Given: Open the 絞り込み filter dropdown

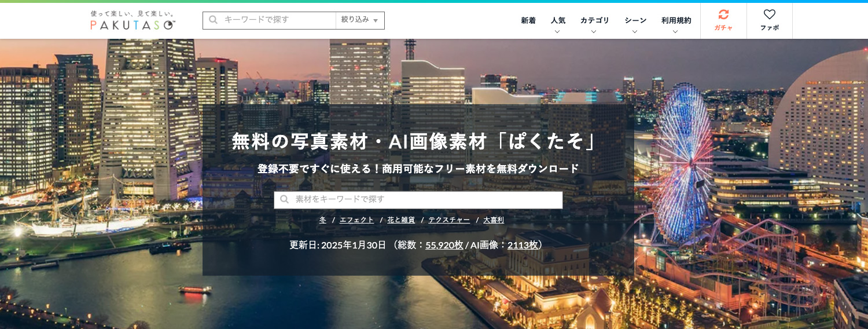Looking at the screenshot, I should coord(360,20).
